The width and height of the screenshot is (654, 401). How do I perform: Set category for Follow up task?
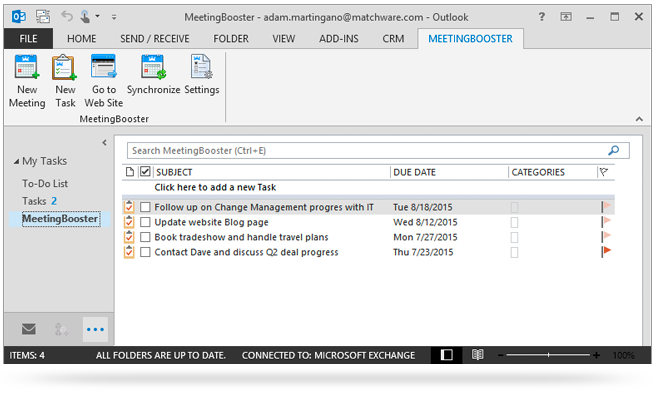tap(514, 207)
